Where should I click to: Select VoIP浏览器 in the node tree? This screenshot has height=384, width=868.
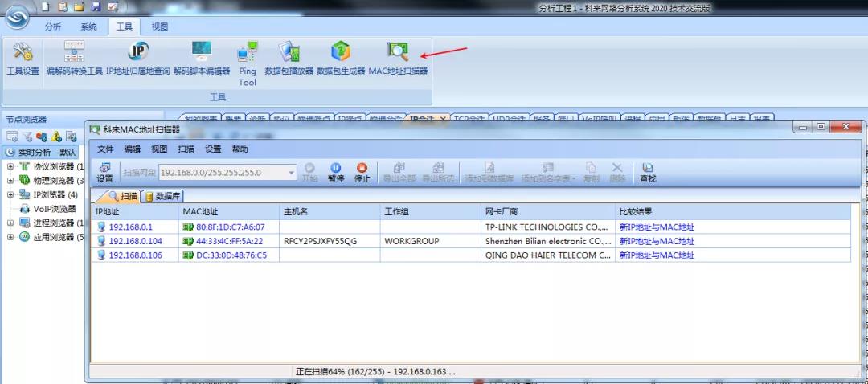[x=55, y=209]
